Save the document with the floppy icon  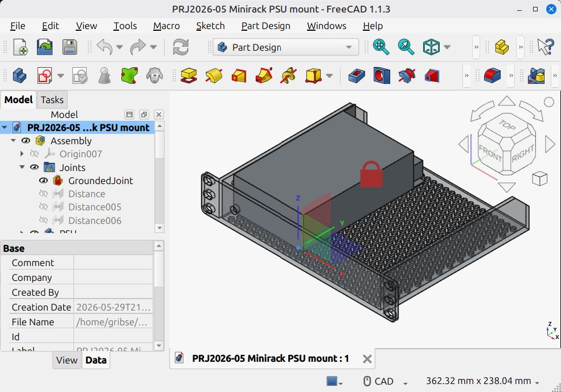pos(69,47)
